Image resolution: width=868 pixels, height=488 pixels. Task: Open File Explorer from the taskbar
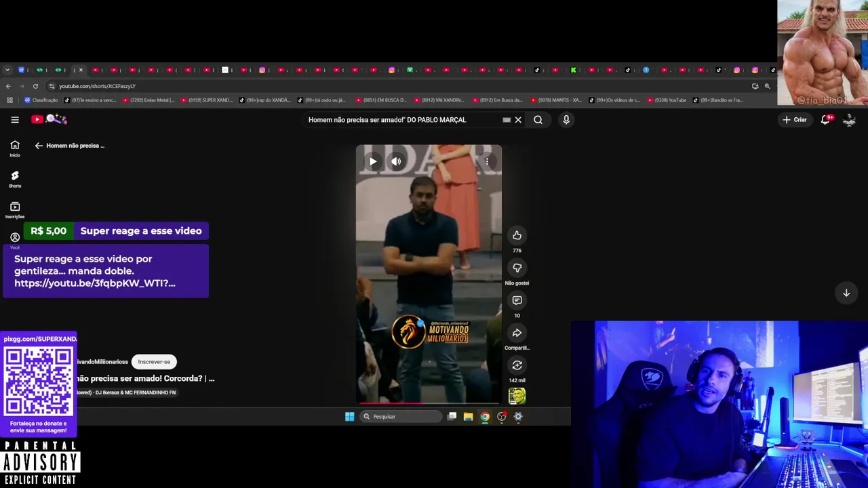[468, 417]
